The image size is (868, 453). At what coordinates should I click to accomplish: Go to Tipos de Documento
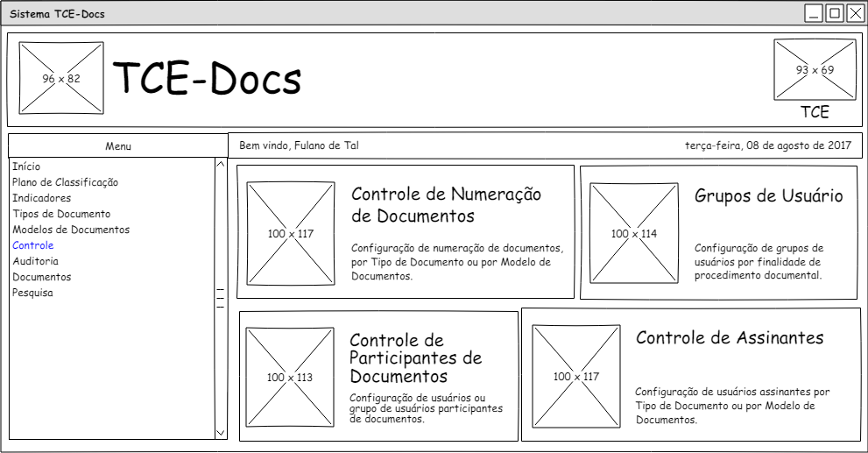pyautogui.click(x=61, y=214)
